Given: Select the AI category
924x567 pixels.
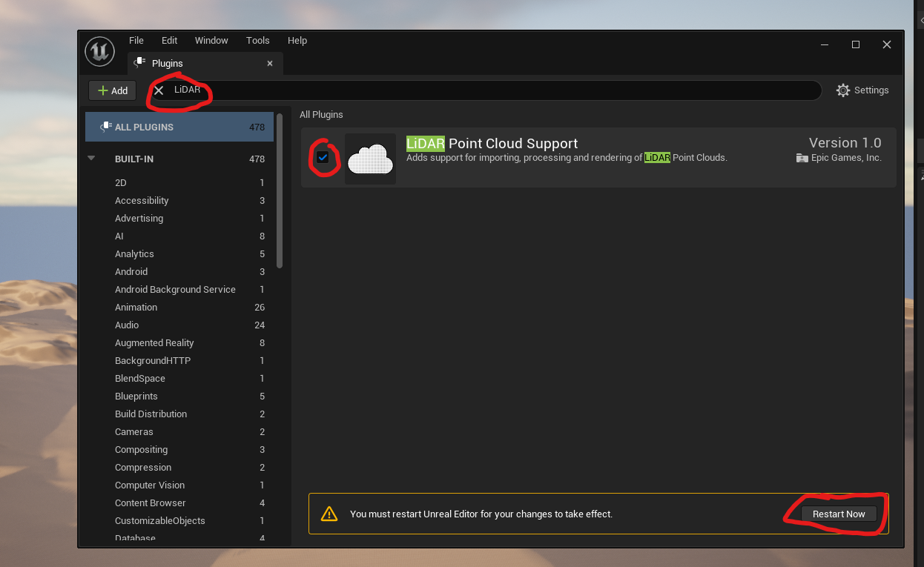Looking at the screenshot, I should (179, 236).
